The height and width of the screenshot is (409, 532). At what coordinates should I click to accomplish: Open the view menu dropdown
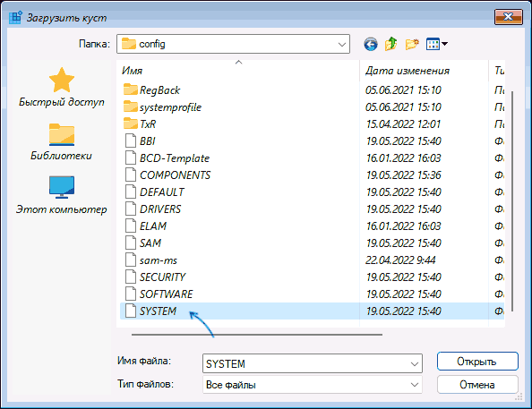437,44
